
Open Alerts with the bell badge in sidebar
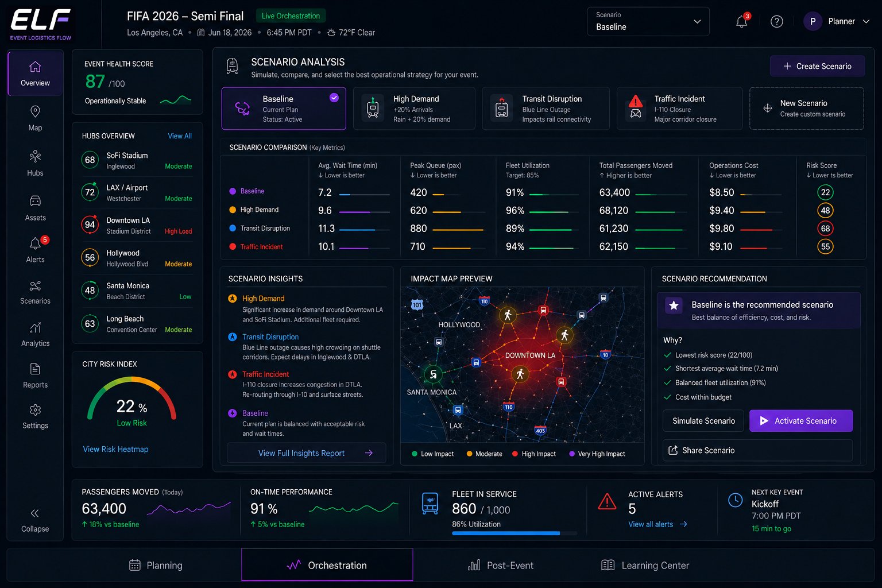click(35, 250)
